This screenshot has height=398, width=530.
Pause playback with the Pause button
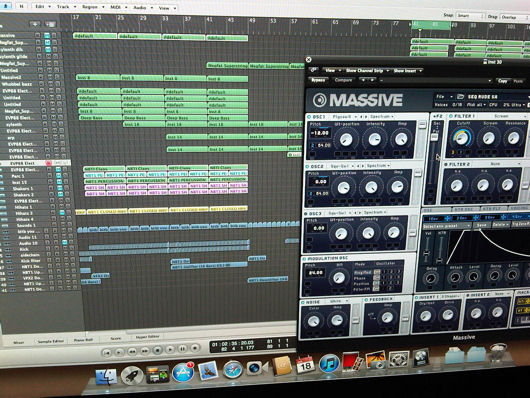[183, 349]
